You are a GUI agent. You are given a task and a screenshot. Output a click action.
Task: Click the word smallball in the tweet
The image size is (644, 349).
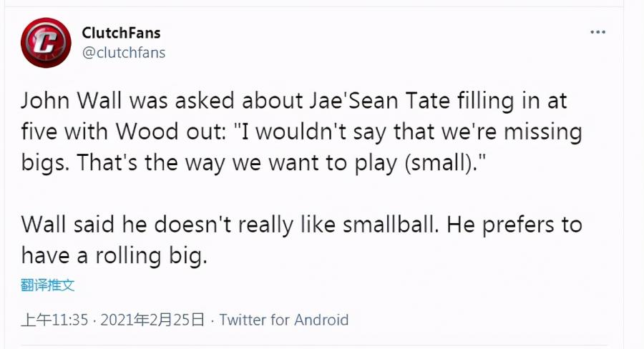(391, 225)
